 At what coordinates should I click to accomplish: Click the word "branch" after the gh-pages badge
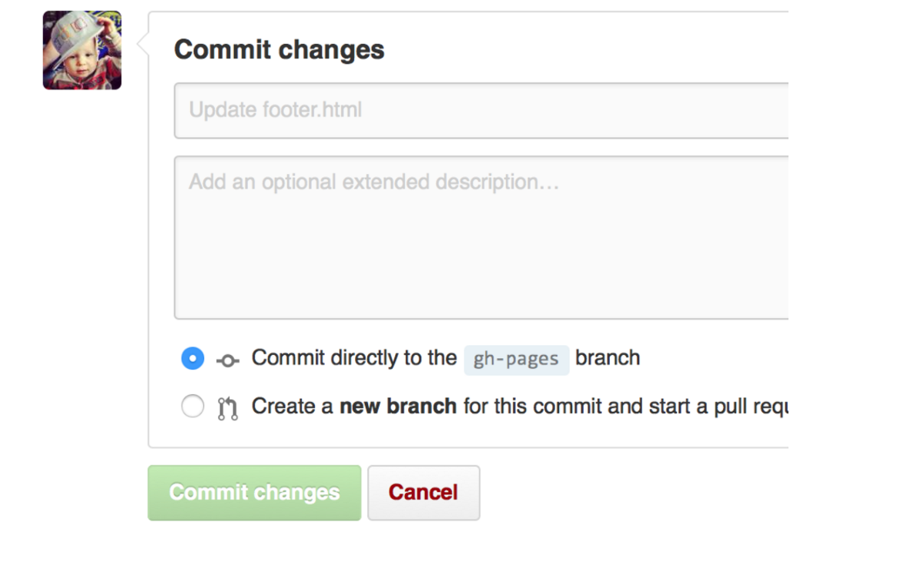coord(608,358)
